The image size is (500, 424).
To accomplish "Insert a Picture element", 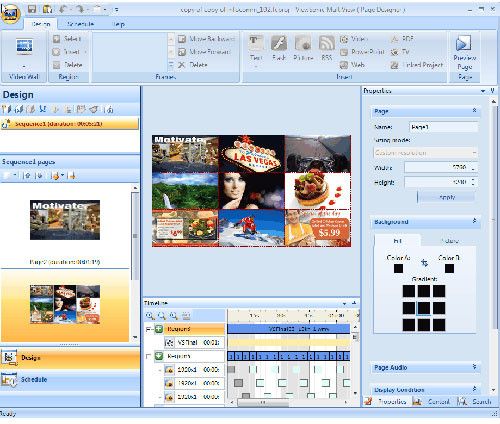I will click(303, 49).
